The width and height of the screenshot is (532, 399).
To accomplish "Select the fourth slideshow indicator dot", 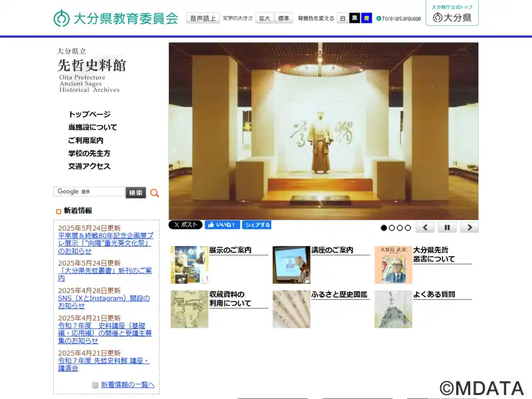I will (x=408, y=227).
